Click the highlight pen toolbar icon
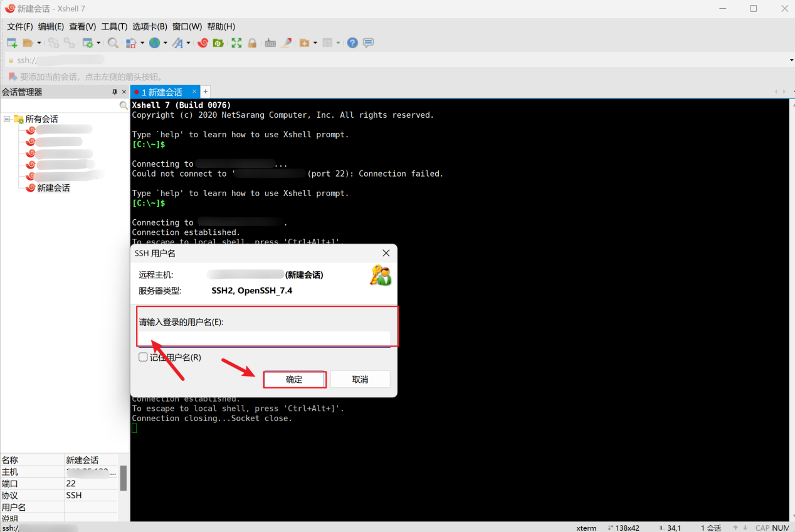 tap(287, 43)
